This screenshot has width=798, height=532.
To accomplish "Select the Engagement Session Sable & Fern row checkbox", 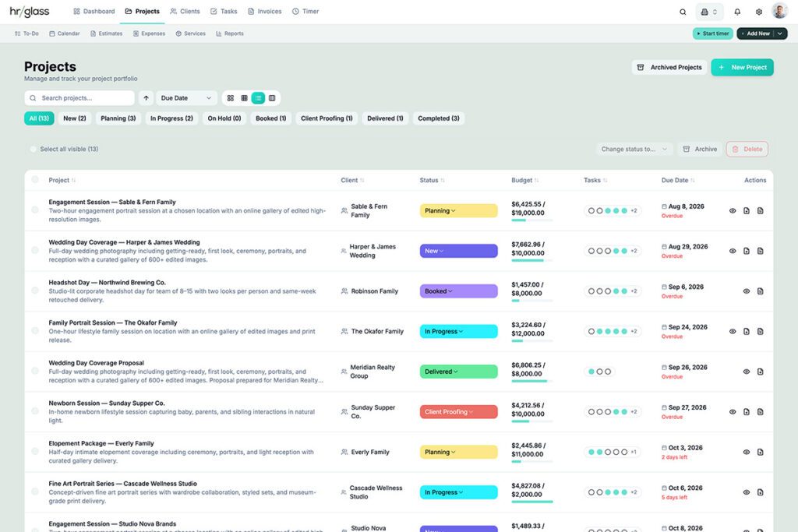I will coord(35,210).
